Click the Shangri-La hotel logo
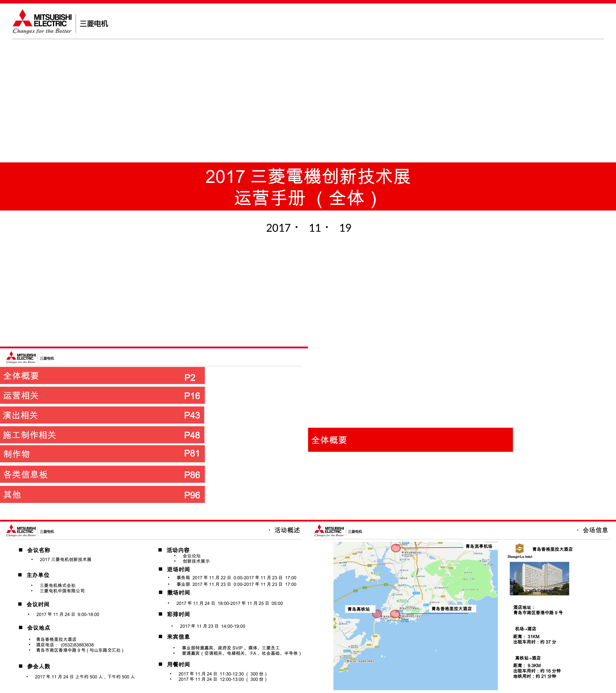Screen dimensions: 616x693 [x=520, y=551]
